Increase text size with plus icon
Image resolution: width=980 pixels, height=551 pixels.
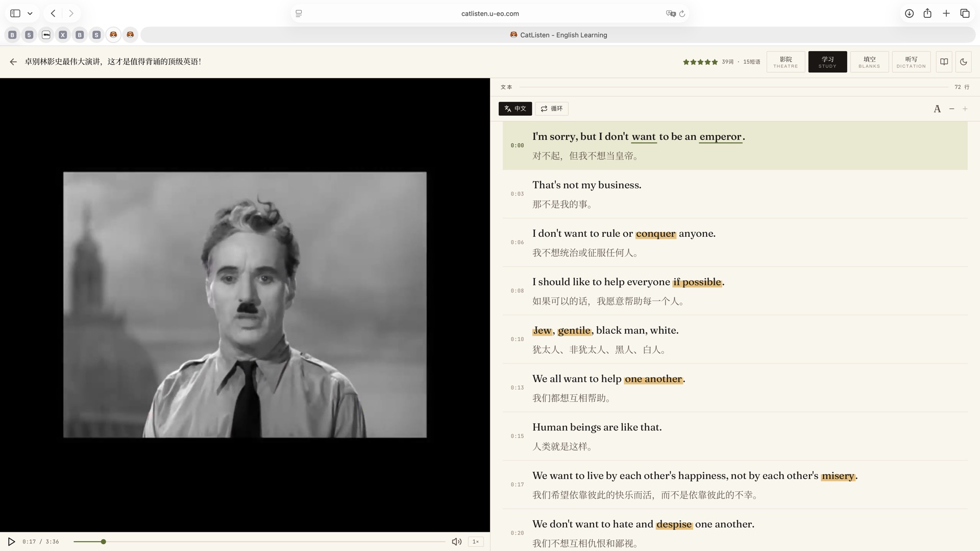965,109
